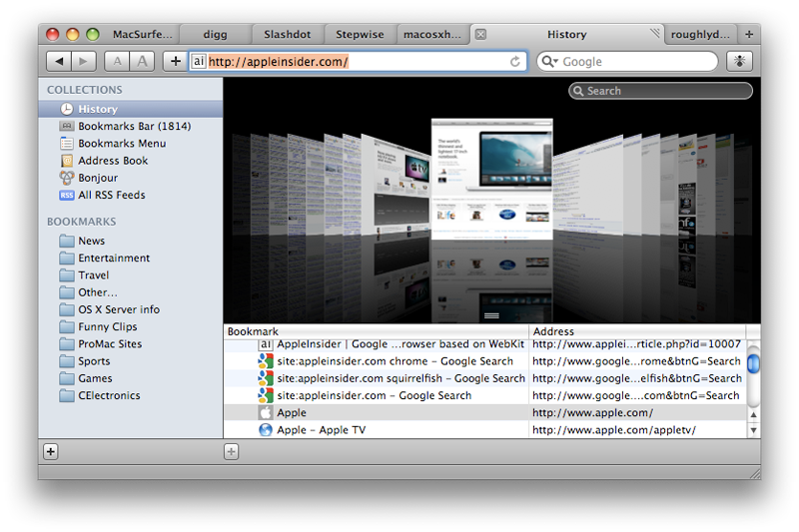Open Google search magnifier dropdown
The height and width of the screenshot is (532, 799).
coord(550,62)
